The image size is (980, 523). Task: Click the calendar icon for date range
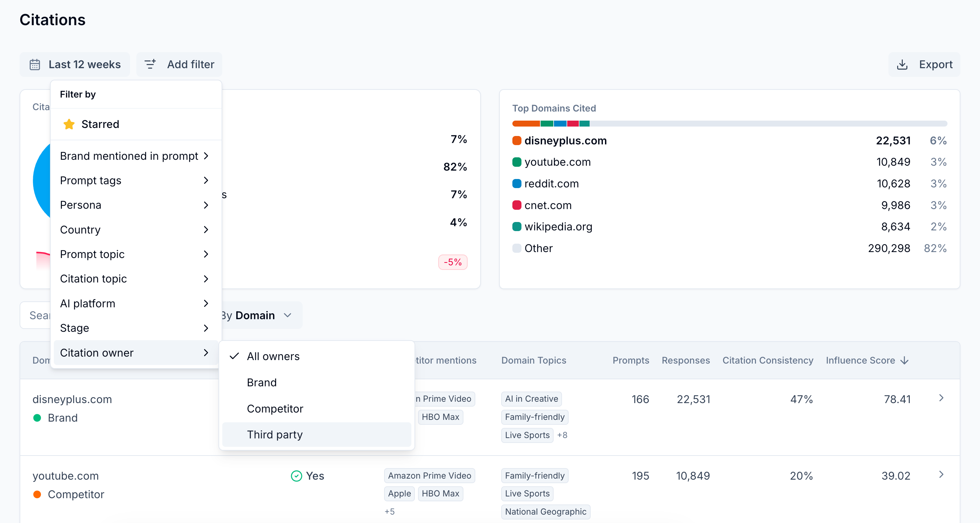click(35, 64)
